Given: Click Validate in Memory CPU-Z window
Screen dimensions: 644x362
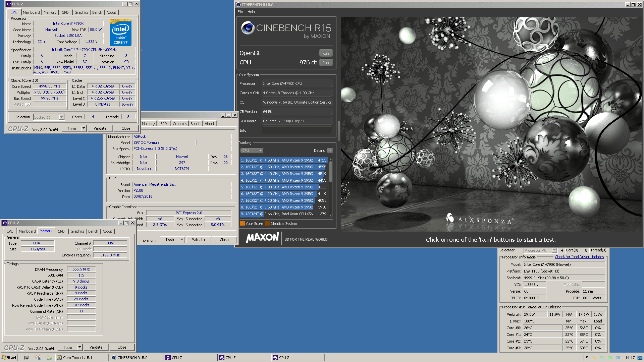Looking at the screenshot, I should 96,347.
